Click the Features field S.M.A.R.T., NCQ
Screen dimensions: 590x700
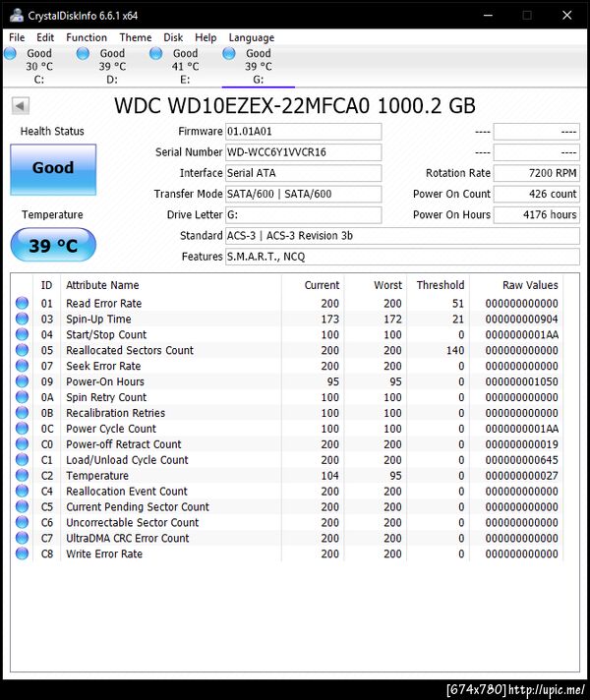[x=402, y=257]
